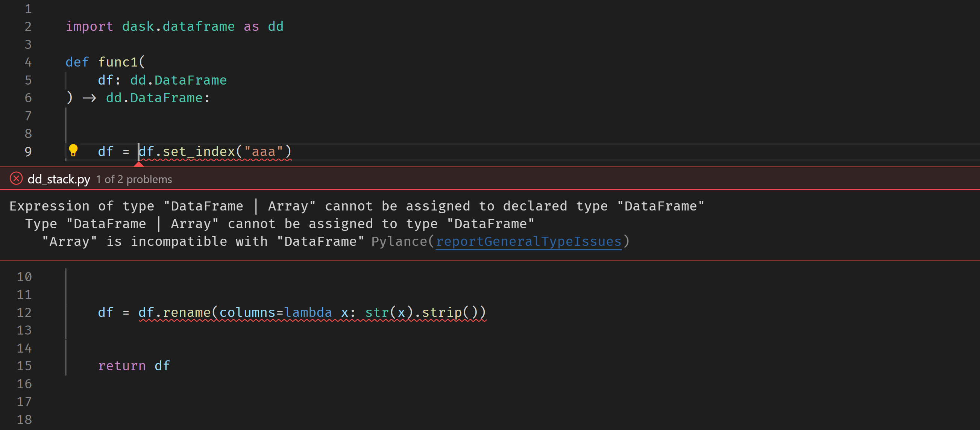Click the rename method on line 12
Screen dimensions: 980x430
187,312
